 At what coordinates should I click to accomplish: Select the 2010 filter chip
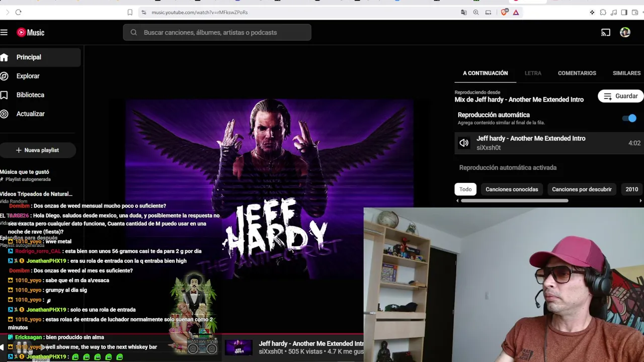click(631, 190)
